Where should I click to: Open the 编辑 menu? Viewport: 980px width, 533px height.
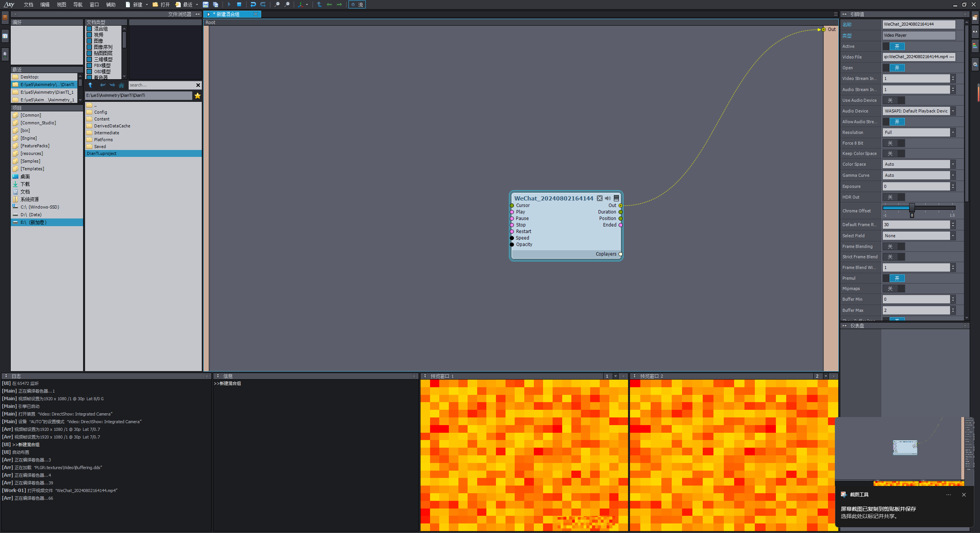45,5
